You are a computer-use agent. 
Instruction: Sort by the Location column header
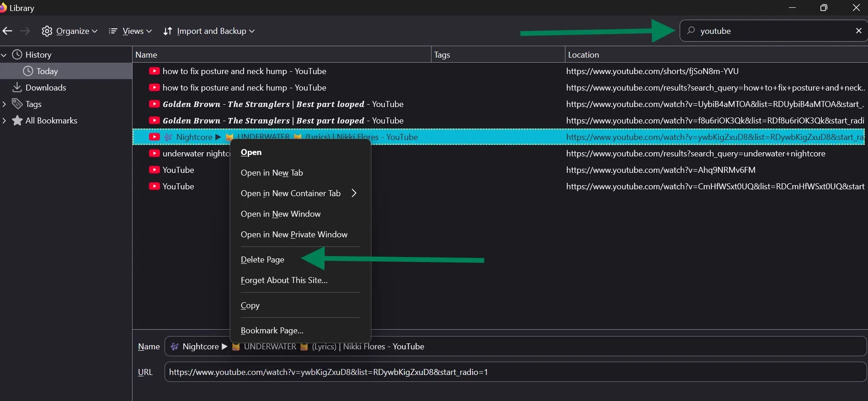[x=716, y=54]
